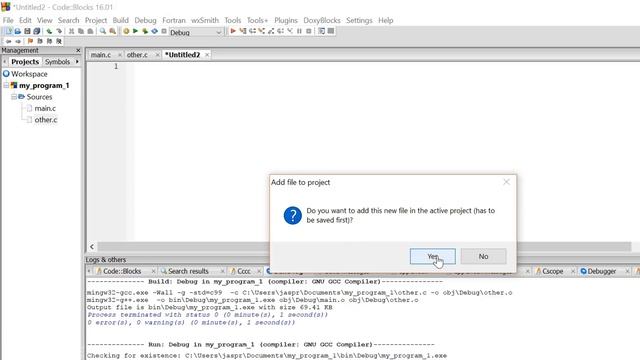The height and width of the screenshot is (360, 640).
Task: Open the Plugins menu
Action: point(286,20)
